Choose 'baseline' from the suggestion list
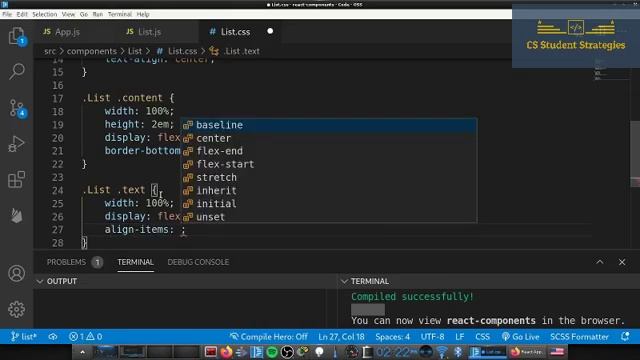Screen dimensions: 640x360 [329, 125]
